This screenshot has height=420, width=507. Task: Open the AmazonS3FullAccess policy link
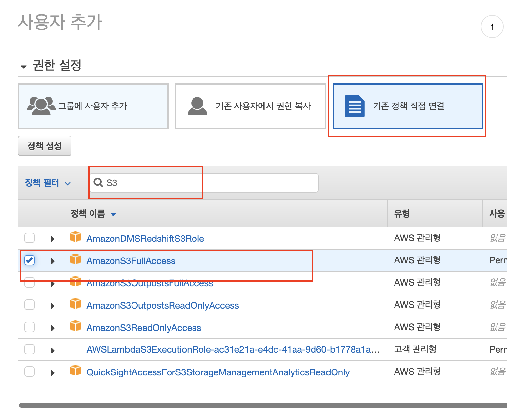click(131, 261)
